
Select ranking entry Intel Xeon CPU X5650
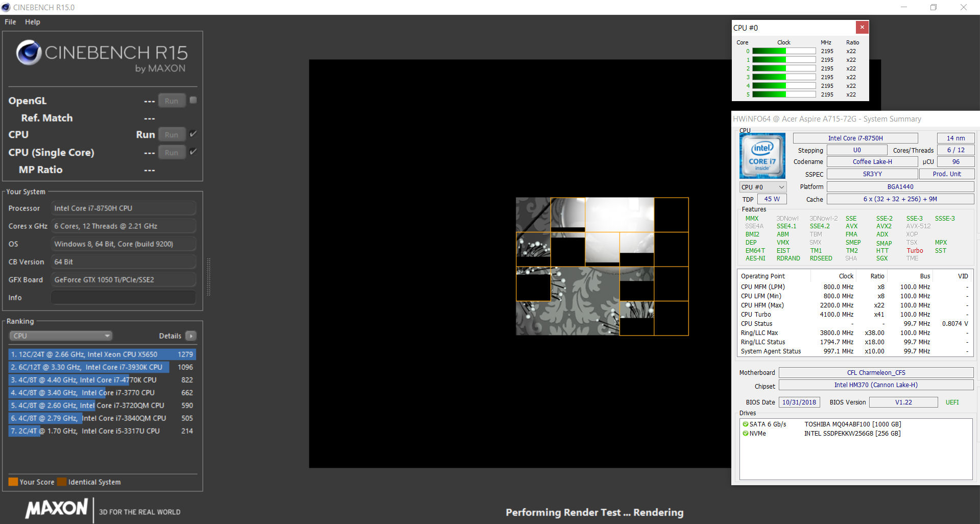tap(102, 354)
